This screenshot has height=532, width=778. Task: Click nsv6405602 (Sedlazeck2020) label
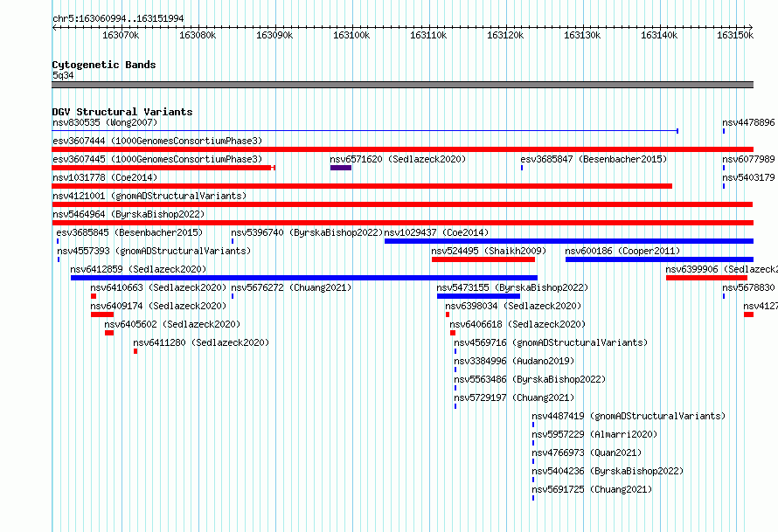pyautogui.click(x=172, y=324)
